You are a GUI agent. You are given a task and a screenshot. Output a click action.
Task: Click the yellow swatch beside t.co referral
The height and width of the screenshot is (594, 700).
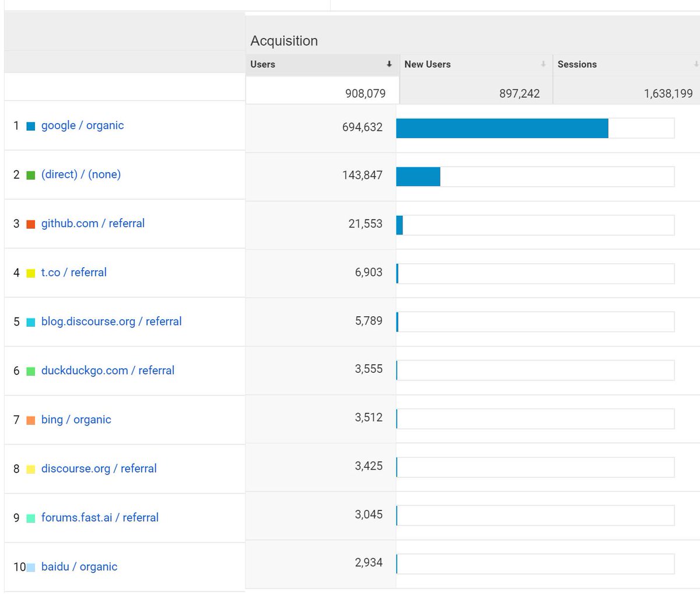pyautogui.click(x=31, y=273)
